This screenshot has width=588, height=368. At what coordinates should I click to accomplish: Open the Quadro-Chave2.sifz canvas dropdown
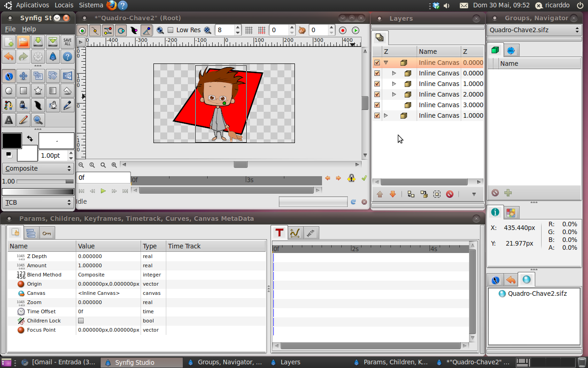[535, 30]
